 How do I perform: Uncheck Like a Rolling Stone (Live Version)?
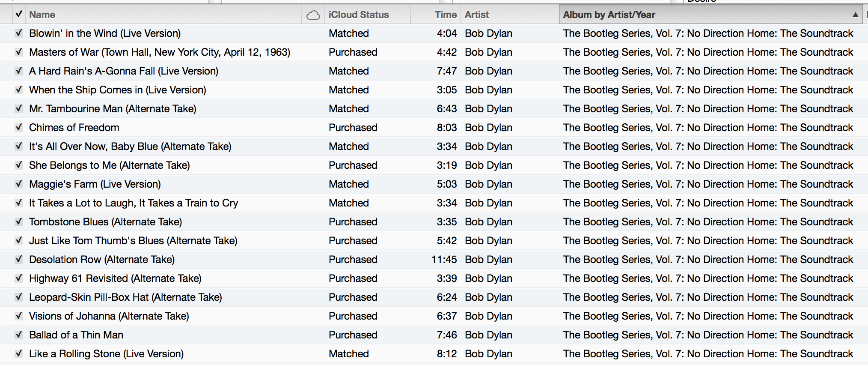(x=19, y=353)
